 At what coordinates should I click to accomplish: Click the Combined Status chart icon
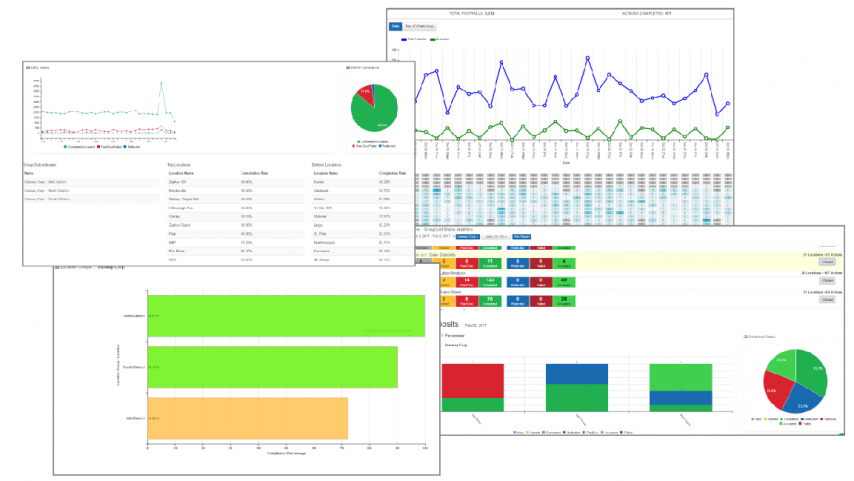point(746,337)
